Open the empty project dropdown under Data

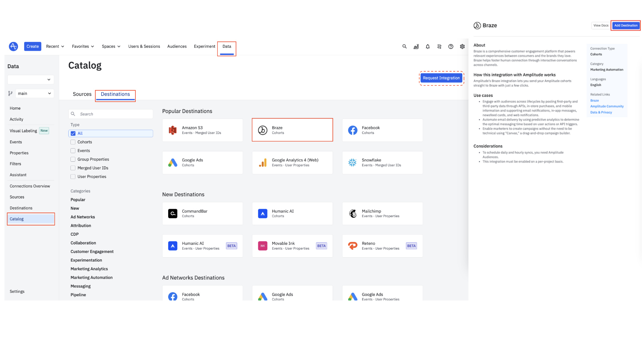31,80
